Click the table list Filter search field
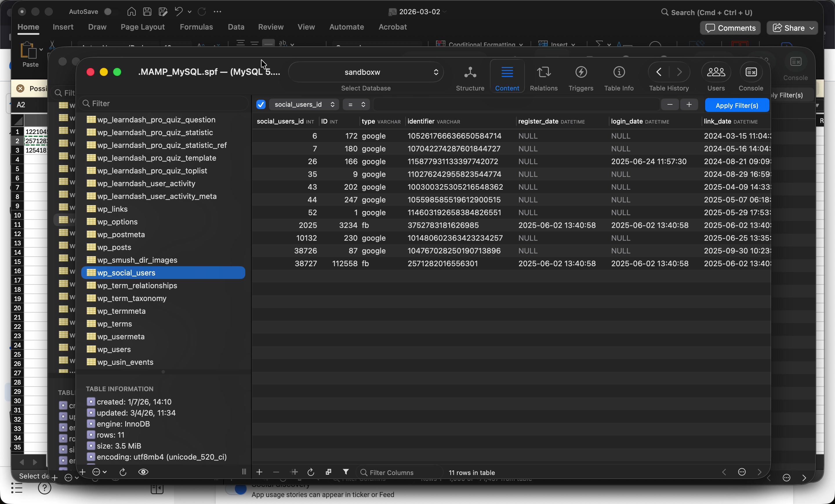The image size is (835, 504). click(164, 103)
